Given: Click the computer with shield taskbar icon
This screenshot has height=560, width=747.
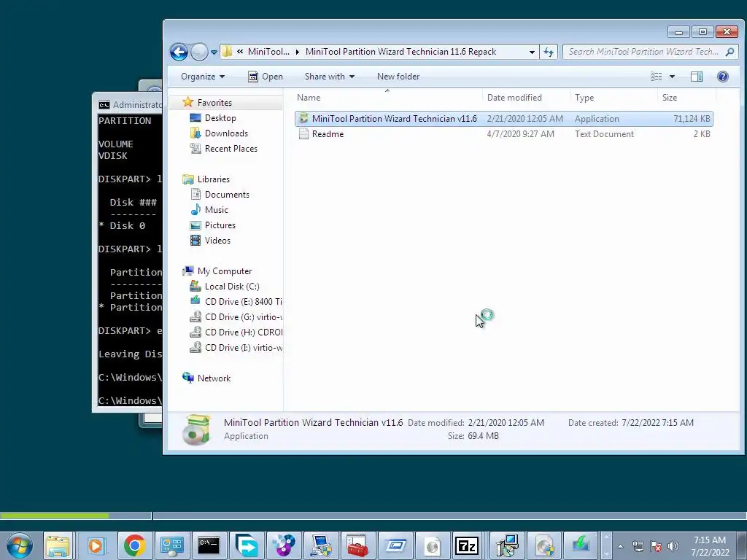Looking at the screenshot, I should [321, 545].
